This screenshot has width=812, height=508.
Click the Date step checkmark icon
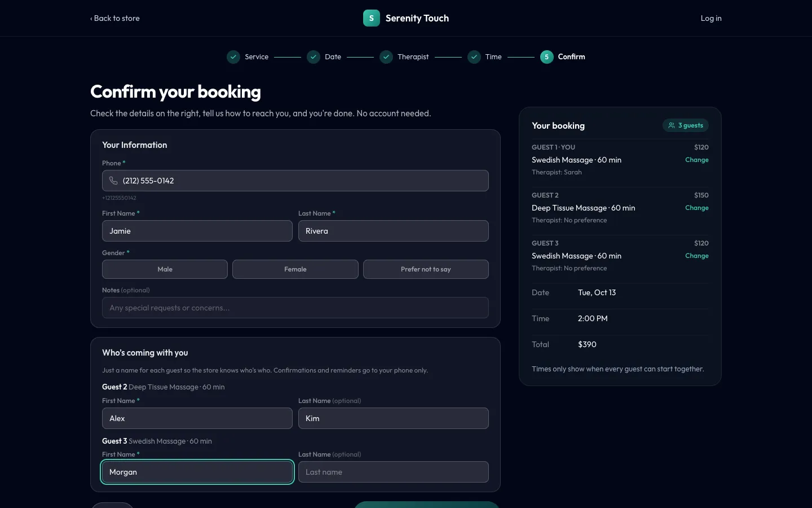point(314,57)
